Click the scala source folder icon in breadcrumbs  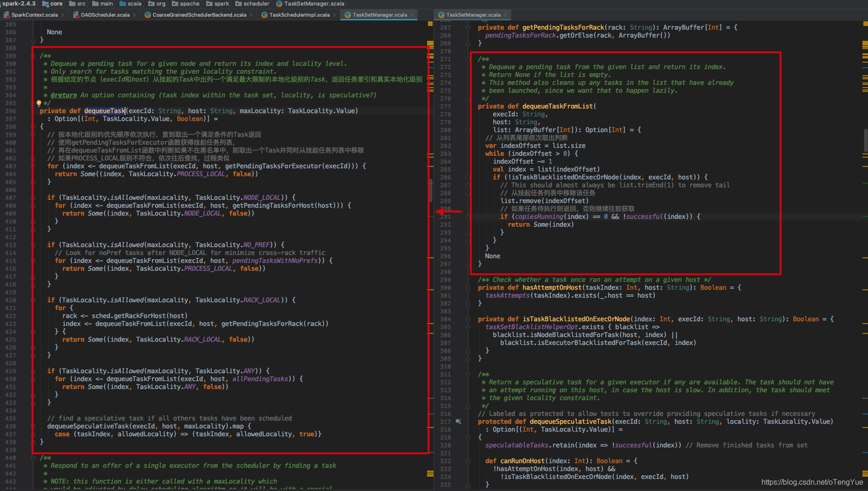coord(123,4)
